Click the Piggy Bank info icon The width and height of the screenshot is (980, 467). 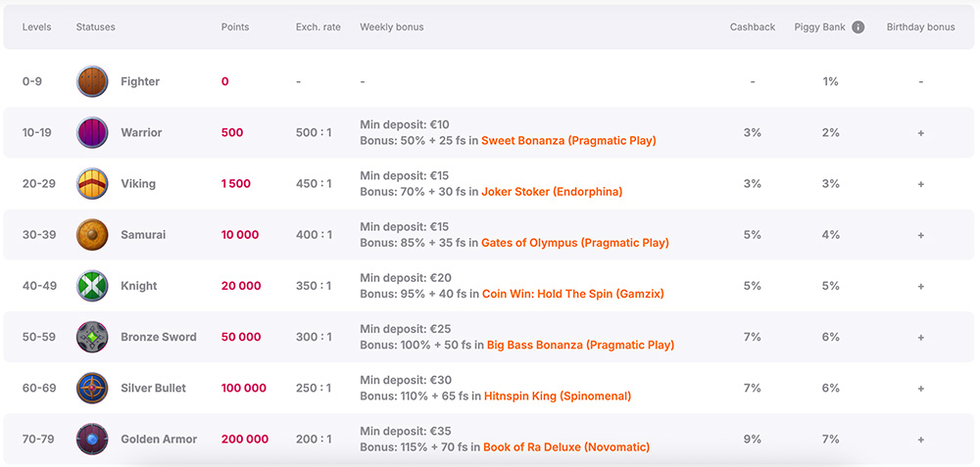click(x=858, y=27)
